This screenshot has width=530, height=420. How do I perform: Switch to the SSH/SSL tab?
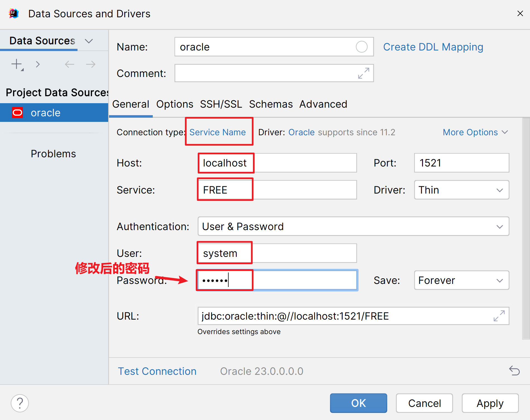click(x=221, y=104)
